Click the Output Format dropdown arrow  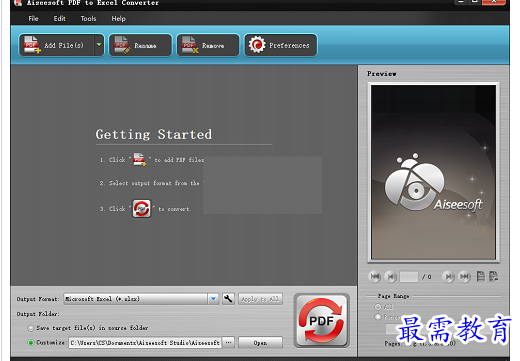pos(213,299)
